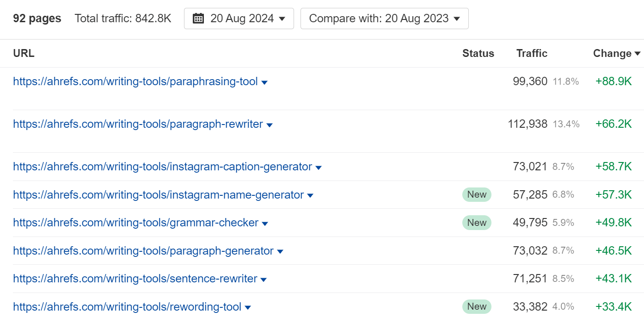Open the sentence-rewriter page link

coord(135,279)
